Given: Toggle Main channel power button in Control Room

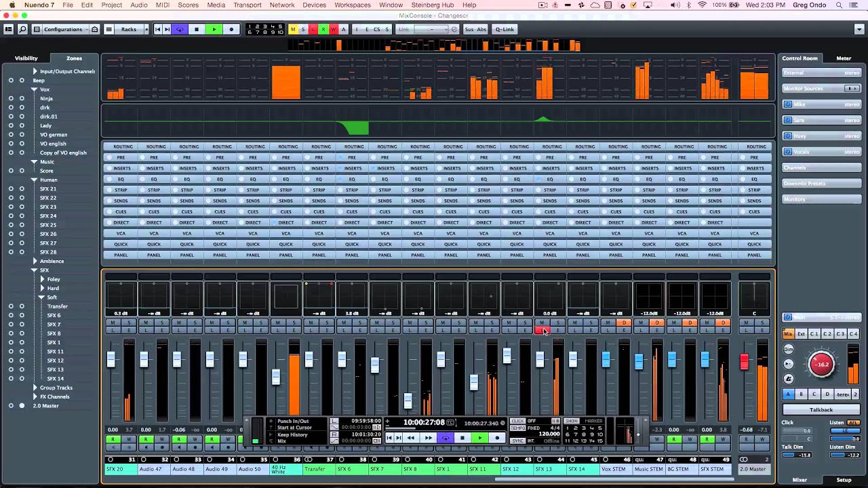Looking at the screenshot, I should click(x=788, y=317).
